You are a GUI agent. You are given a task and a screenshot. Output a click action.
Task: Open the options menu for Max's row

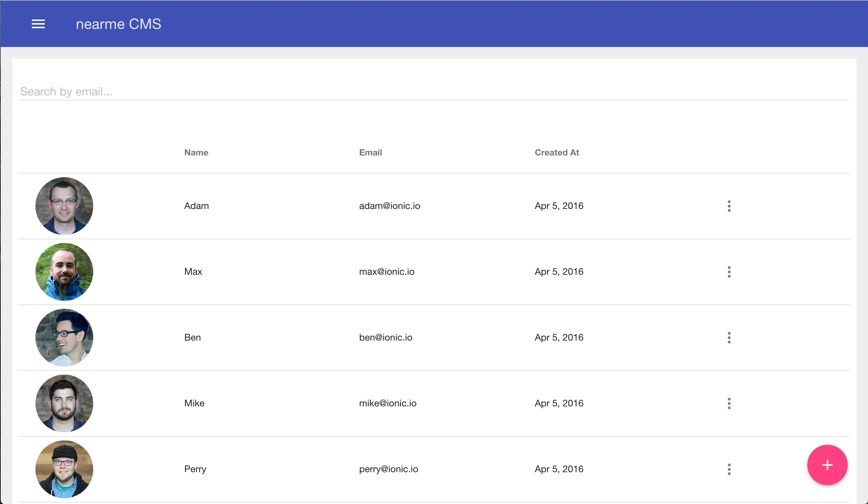[x=729, y=272]
